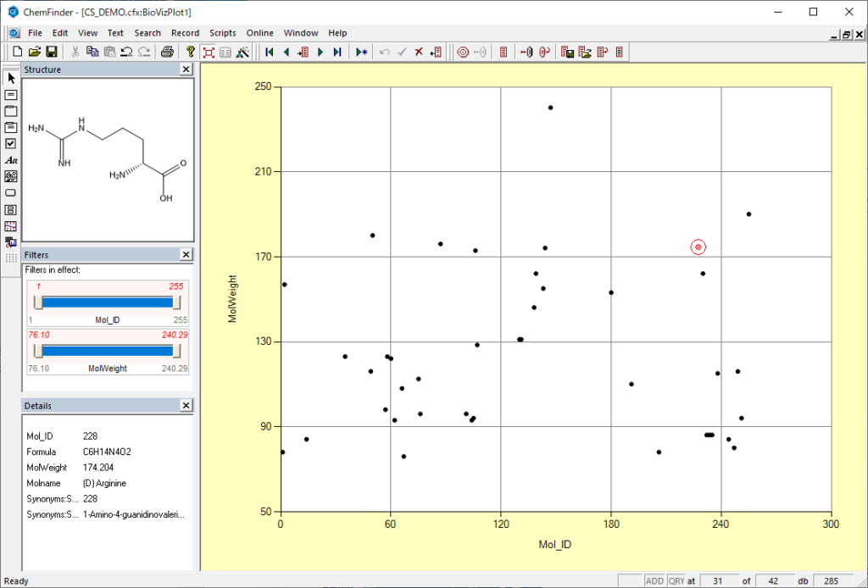Image resolution: width=868 pixels, height=588 pixels.
Task: Click the MolWeight filter slider's right handle
Action: pyautogui.click(x=176, y=351)
